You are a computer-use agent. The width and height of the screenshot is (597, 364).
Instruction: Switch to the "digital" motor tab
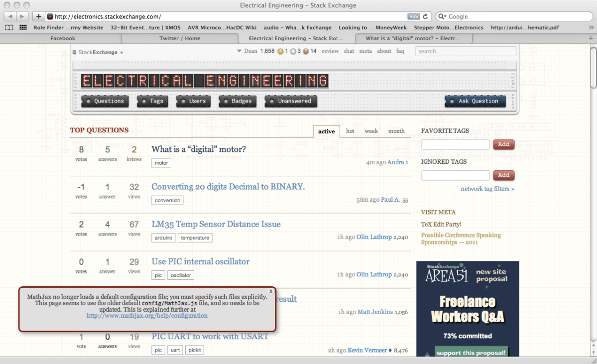coord(413,38)
